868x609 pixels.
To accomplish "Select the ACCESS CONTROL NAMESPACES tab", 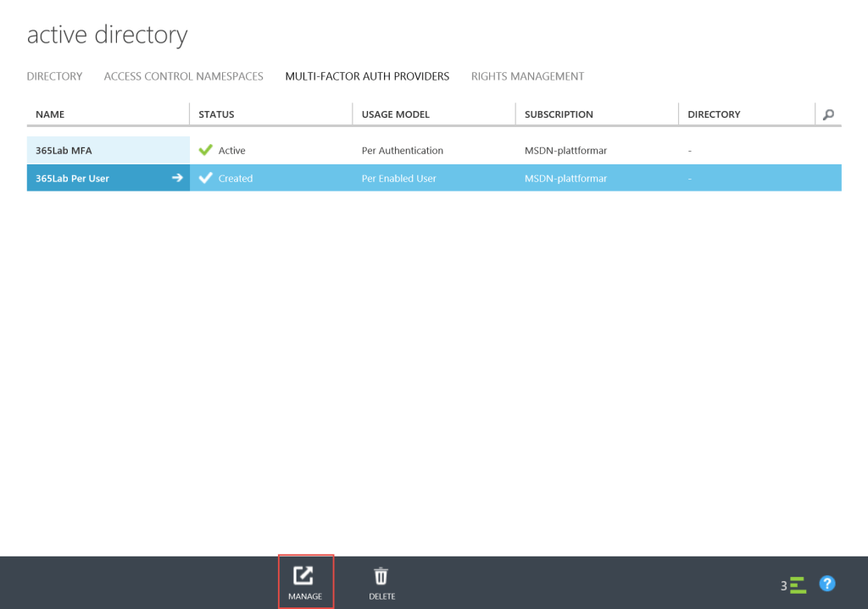I will (183, 76).
